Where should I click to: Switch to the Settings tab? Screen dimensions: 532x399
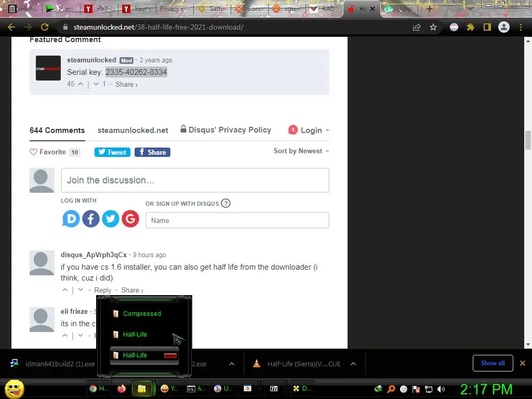point(212,9)
